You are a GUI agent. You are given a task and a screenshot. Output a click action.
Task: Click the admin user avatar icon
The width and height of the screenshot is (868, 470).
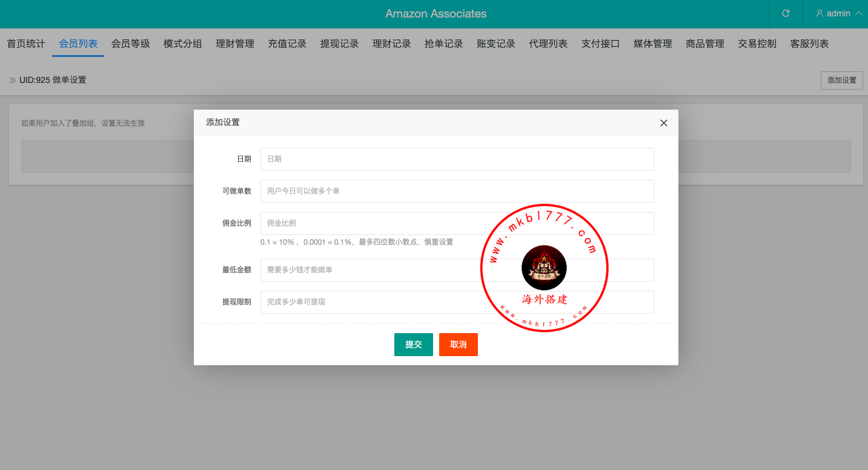click(x=820, y=13)
